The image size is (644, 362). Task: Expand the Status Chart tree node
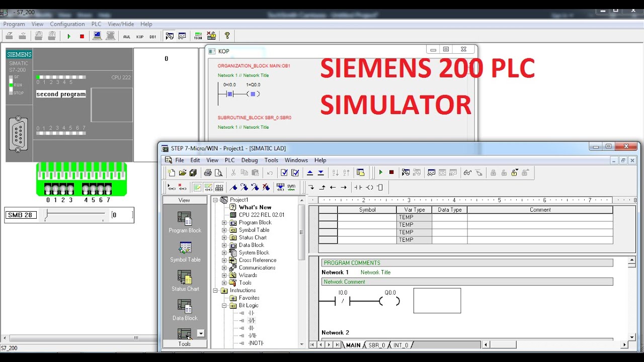coord(224,238)
